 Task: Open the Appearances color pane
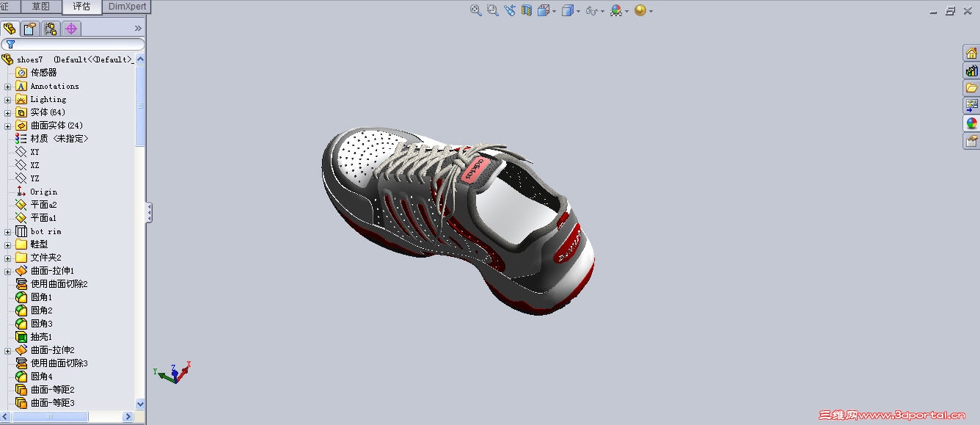[x=971, y=123]
